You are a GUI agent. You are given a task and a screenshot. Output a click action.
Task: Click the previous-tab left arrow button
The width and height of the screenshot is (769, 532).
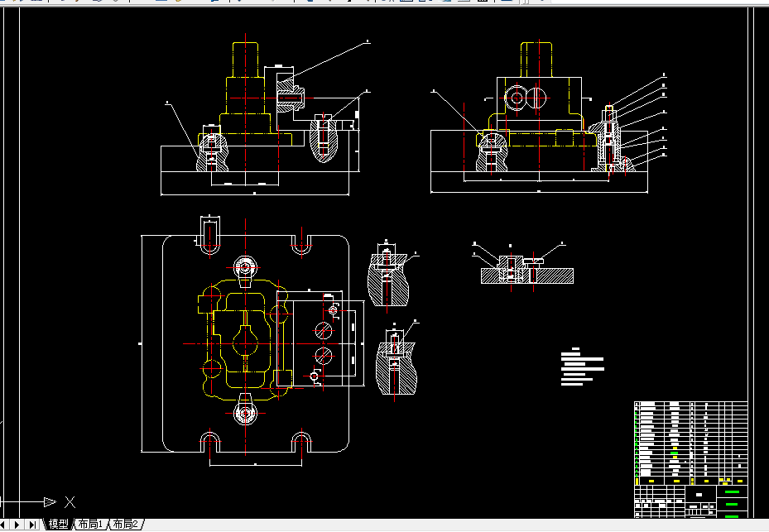pyautogui.click(x=3, y=525)
